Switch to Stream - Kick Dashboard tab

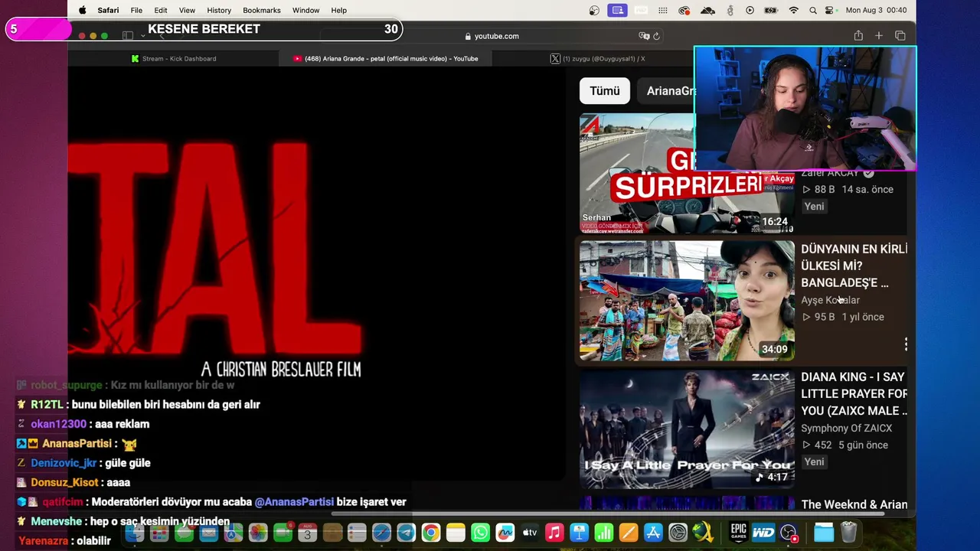(174, 58)
